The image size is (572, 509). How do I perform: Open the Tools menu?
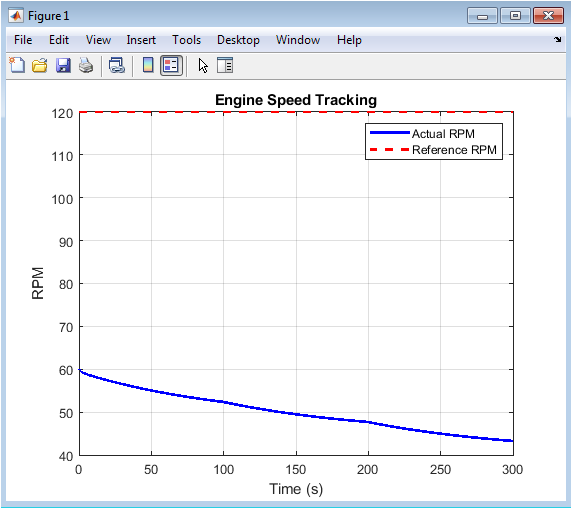(186, 40)
